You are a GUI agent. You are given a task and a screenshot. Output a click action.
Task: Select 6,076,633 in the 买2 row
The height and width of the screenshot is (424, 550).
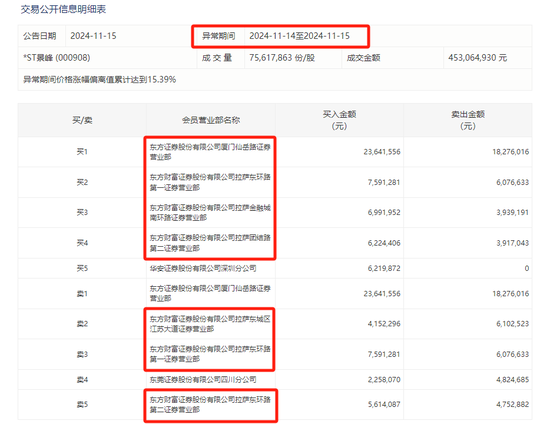512,182
